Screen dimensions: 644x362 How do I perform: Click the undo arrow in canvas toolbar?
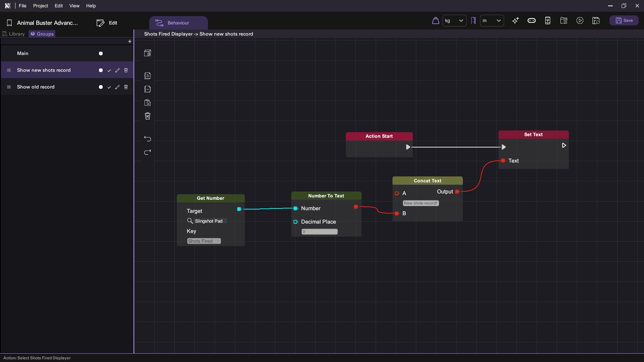click(148, 139)
